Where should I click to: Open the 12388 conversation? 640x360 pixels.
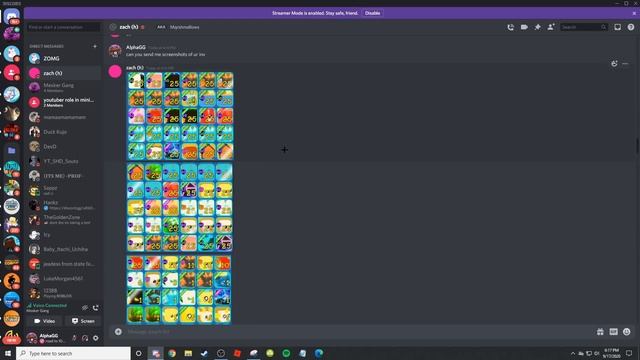[64, 293]
